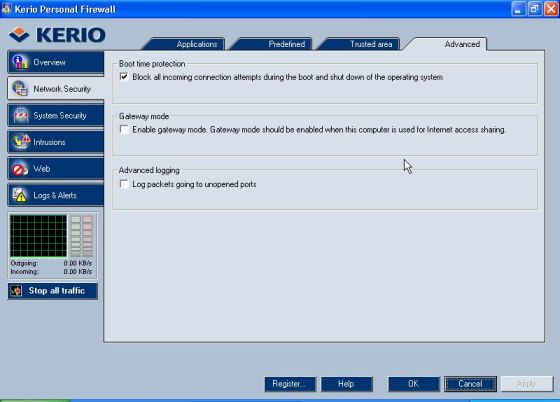Click the Gateway mode group label

[x=144, y=116]
